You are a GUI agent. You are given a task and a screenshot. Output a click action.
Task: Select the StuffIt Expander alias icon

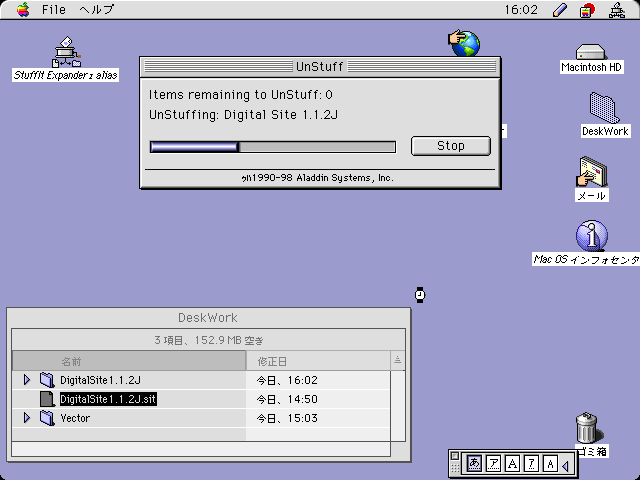(67, 52)
